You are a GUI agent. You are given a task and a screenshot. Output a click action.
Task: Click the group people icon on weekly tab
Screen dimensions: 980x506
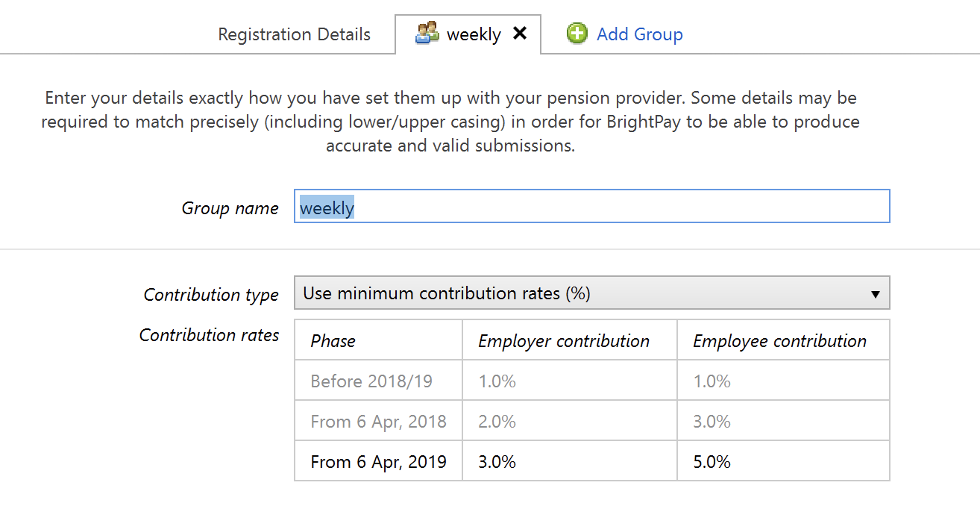point(427,34)
